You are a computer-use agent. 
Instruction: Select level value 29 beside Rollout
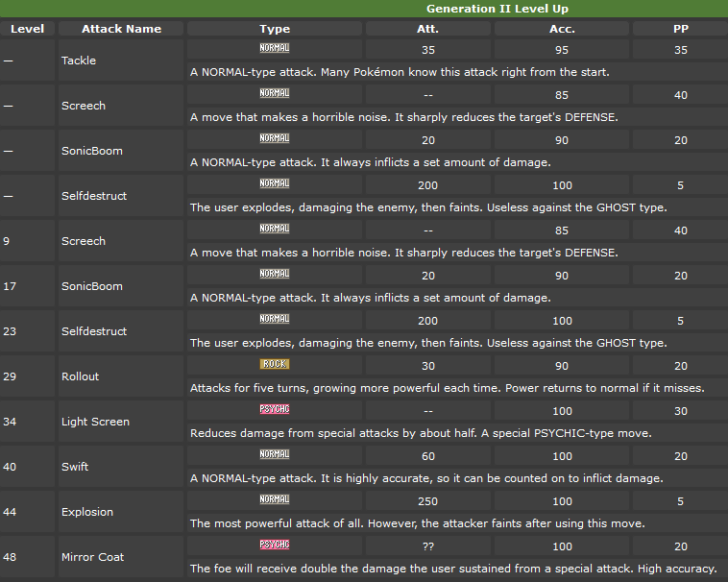[10, 376]
